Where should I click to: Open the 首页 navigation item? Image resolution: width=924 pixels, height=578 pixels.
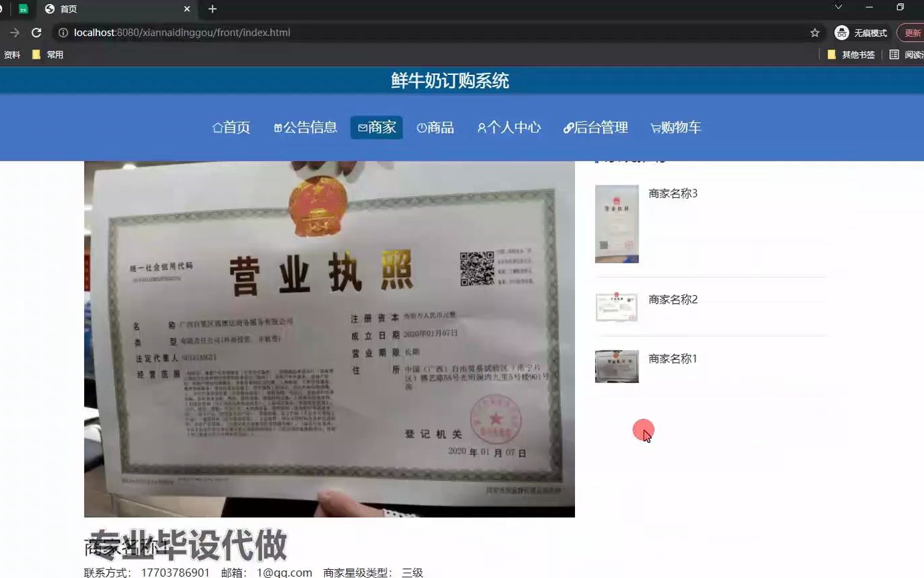point(231,127)
